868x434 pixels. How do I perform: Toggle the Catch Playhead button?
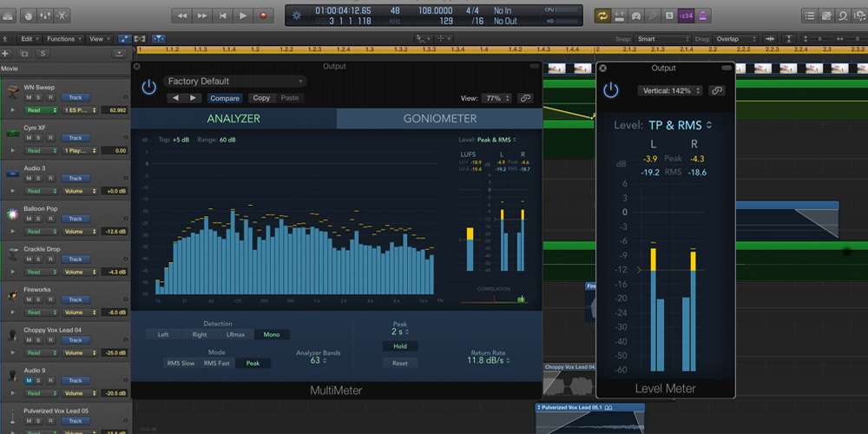click(159, 39)
